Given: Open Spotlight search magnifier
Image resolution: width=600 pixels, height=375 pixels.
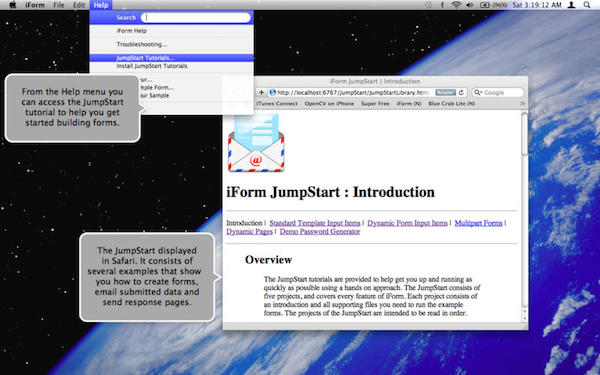Looking at the screenshot, I should click(x=587, y=5).
